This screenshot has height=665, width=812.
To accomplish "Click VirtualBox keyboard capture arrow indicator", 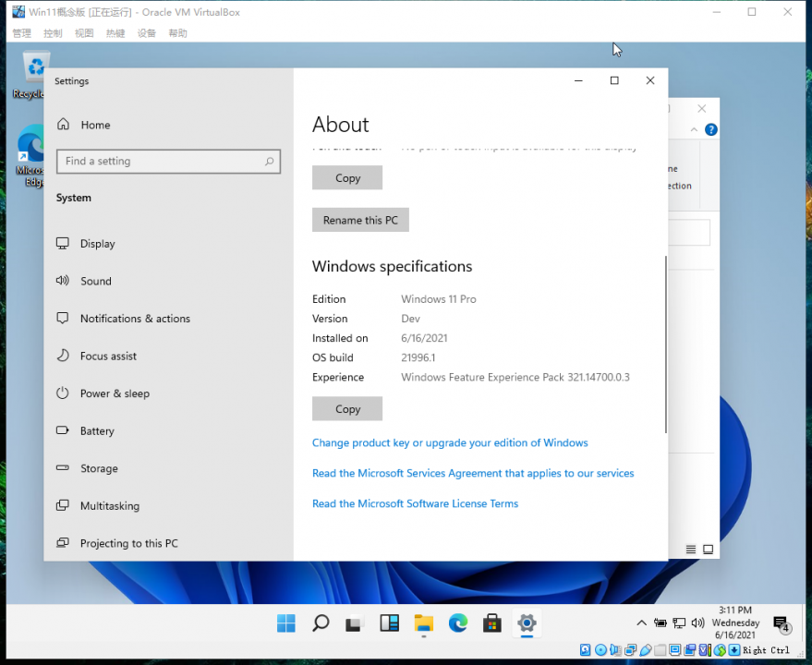I will 734,649.
